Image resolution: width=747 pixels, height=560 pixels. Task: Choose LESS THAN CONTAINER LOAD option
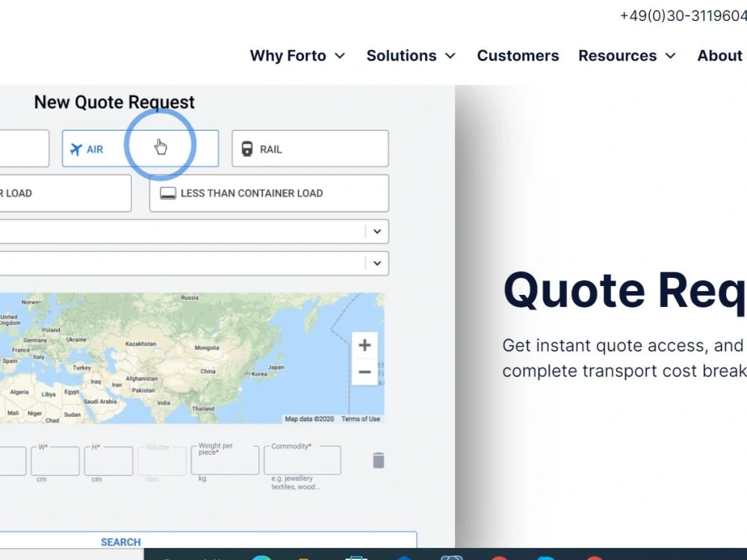pos(269,193)
